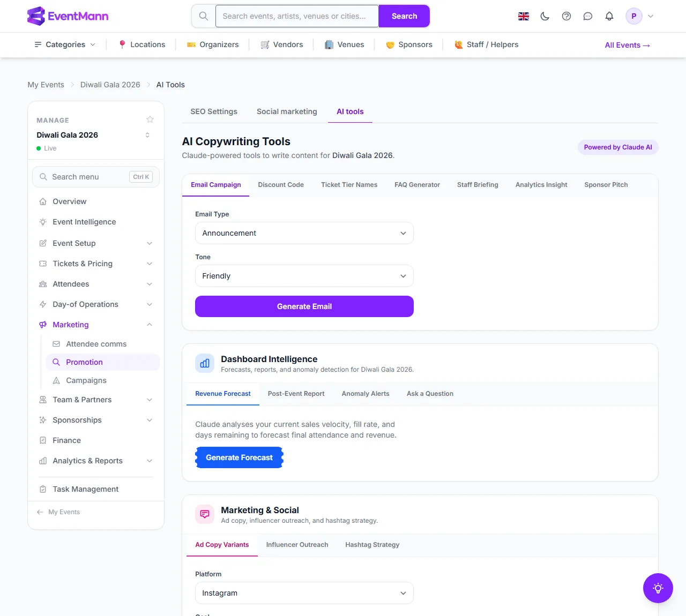This screenshot has height=616, width=686.
Task: Open language selector flag icon
Action: [x=524, y=16]
